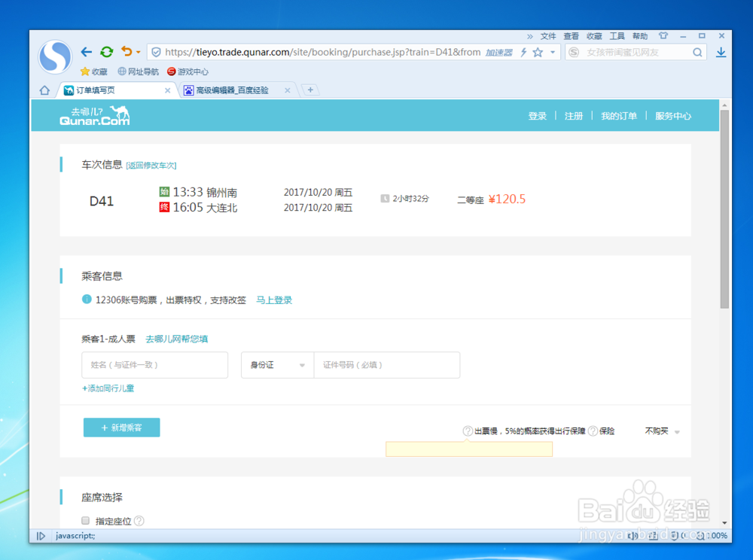Open 游戏中心 game center bookmark
The image size is (753, 560).
pos(187,72)
